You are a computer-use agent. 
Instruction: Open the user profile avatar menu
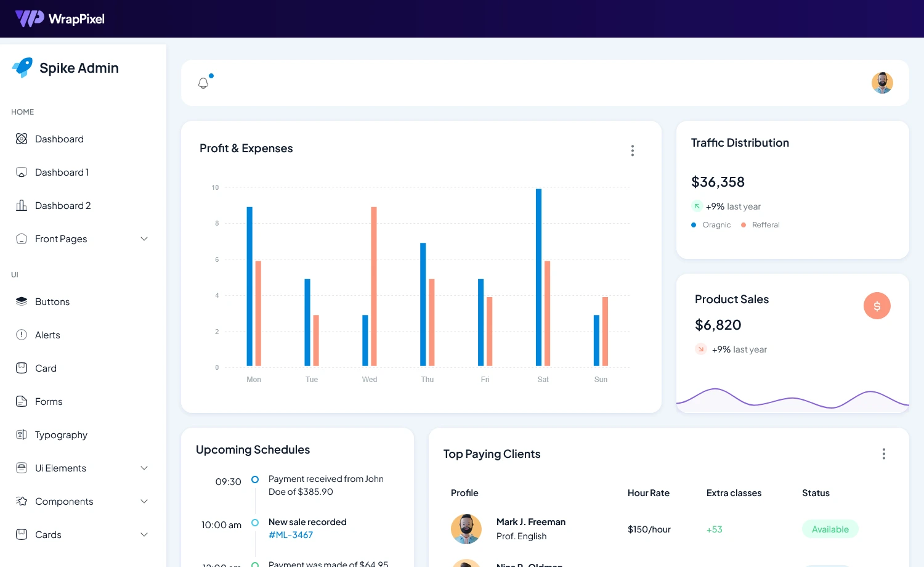(x=882, y=83)
